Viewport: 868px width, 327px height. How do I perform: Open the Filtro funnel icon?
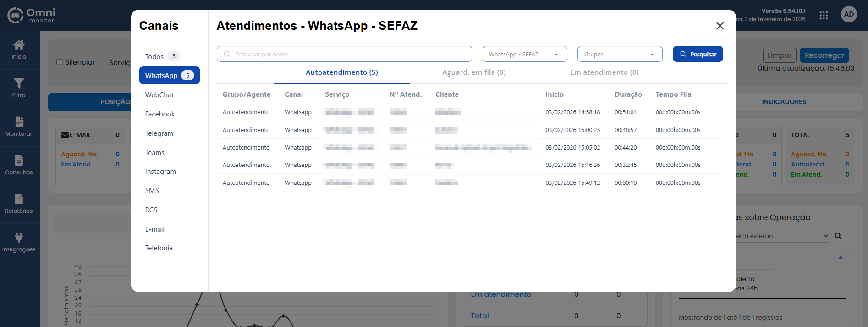point(19,83)
